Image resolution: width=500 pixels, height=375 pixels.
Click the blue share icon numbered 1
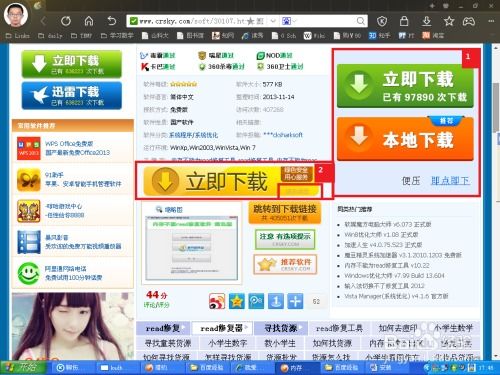click(x=276, y=301)
